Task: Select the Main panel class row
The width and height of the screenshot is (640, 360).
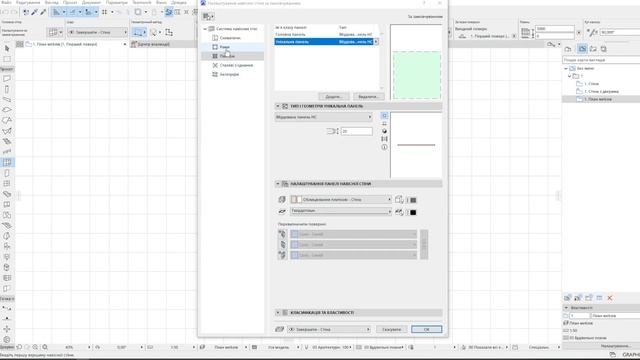Action: coord(326,35)
